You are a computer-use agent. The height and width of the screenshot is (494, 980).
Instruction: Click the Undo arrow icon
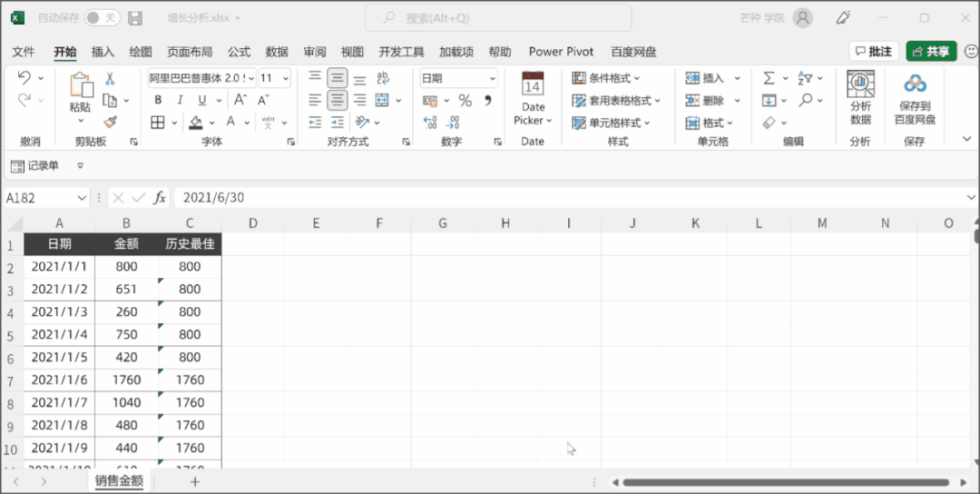tap(24, 79)
